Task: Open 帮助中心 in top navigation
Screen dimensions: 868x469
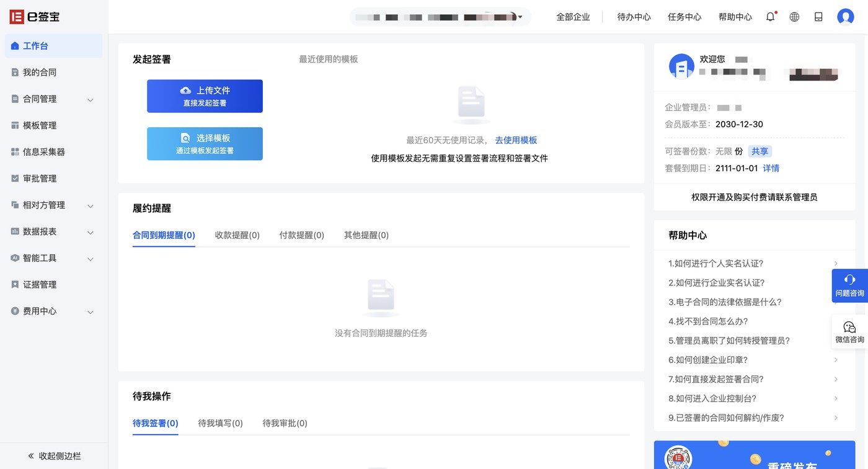Action: (x=735, y=17)
